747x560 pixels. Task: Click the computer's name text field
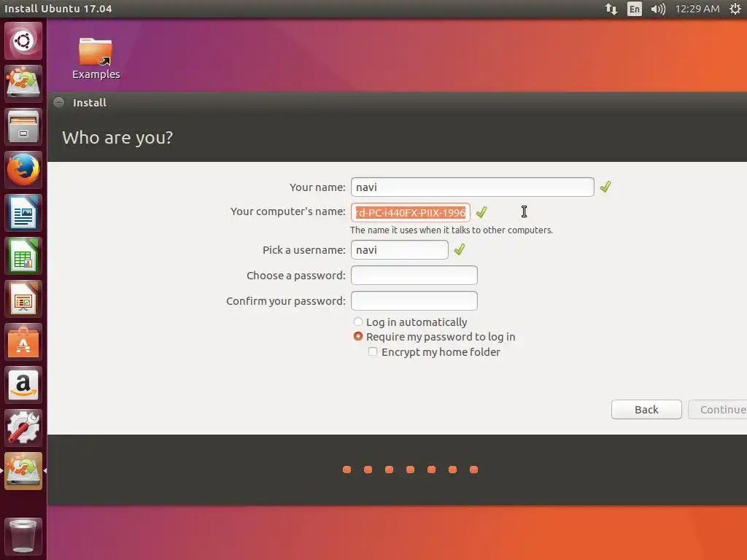point(411,212)
